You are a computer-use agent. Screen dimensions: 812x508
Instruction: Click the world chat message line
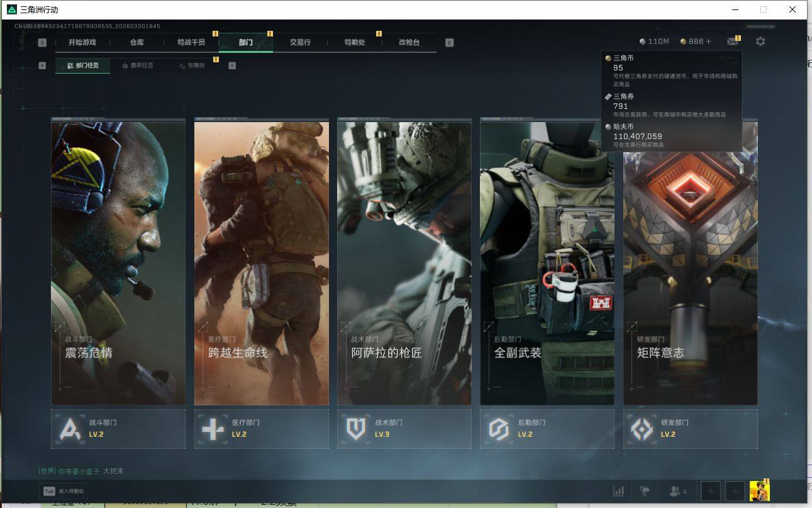point(81,471)
